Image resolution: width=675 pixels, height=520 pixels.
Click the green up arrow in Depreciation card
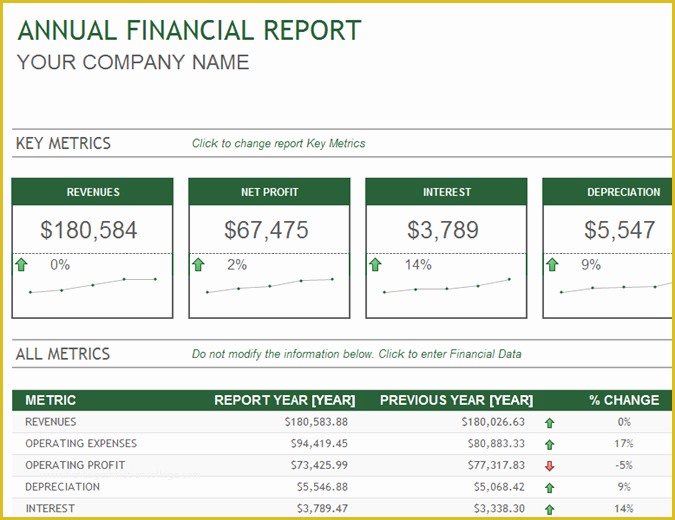552,264
